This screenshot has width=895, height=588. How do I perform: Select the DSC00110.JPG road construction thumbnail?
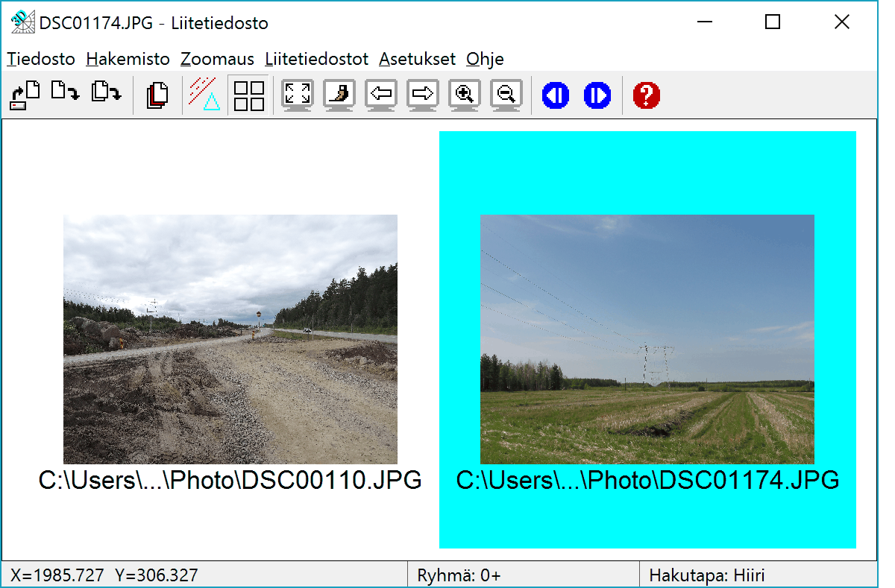point(230,339)
